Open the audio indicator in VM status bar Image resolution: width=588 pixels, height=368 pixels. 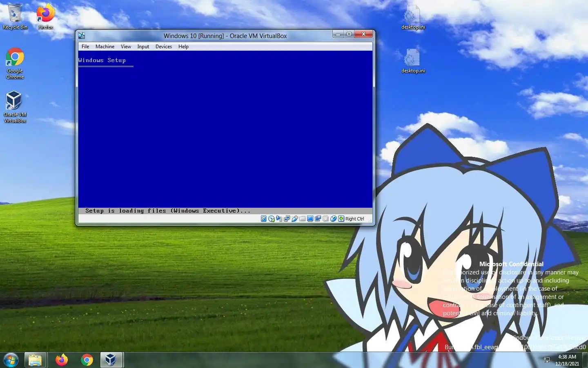pos(279,219)
